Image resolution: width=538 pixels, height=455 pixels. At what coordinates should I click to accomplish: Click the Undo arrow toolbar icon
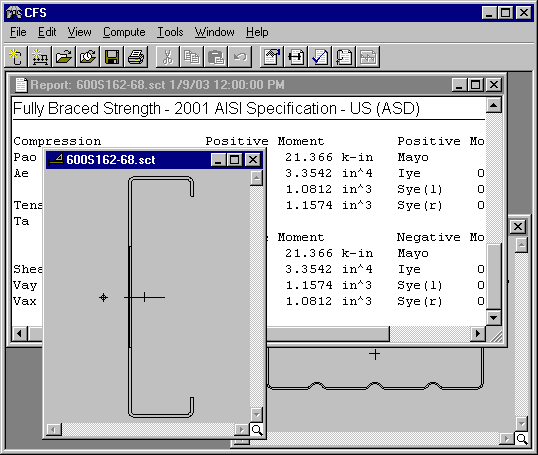240,57
